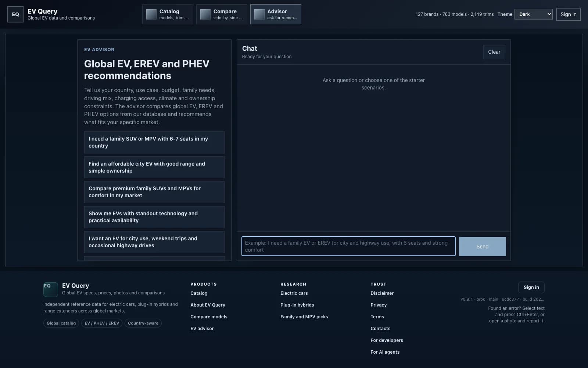
Task: Send the chat question
Action: point(483,247)
